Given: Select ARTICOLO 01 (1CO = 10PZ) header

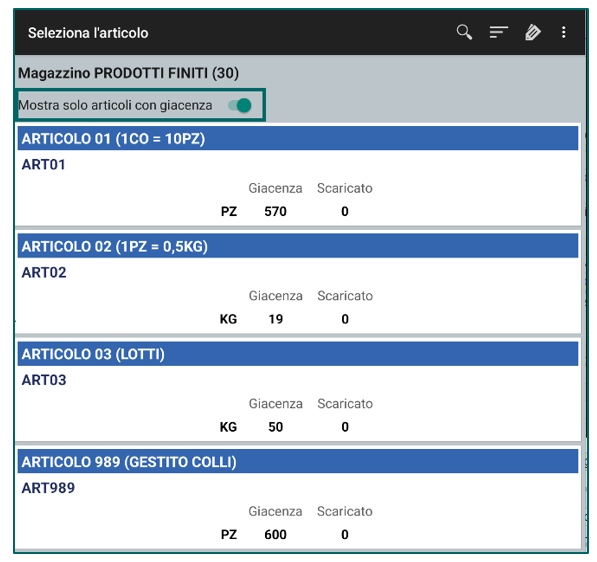Looking at the screenshot, I should (298, 139).
